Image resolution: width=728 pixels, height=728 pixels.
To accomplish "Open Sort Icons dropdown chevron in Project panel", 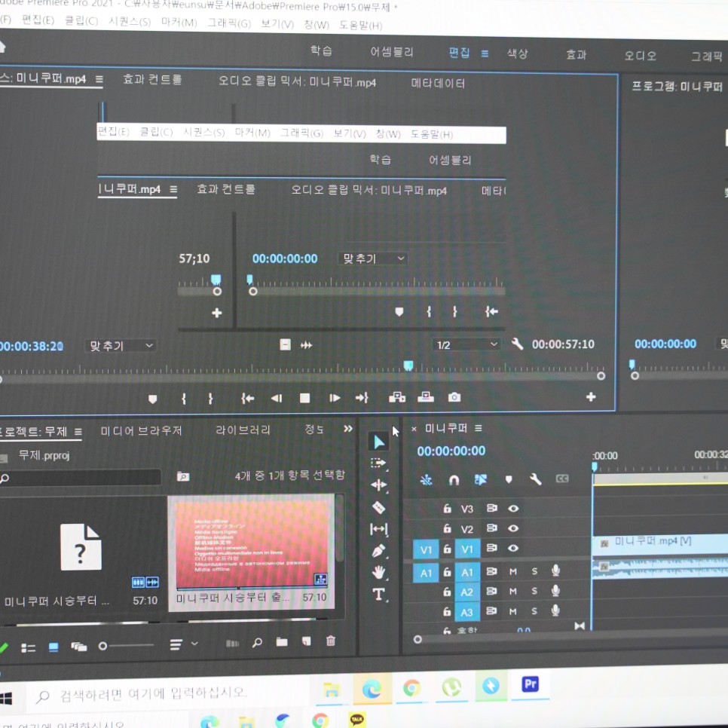I will tap(194, 644).
